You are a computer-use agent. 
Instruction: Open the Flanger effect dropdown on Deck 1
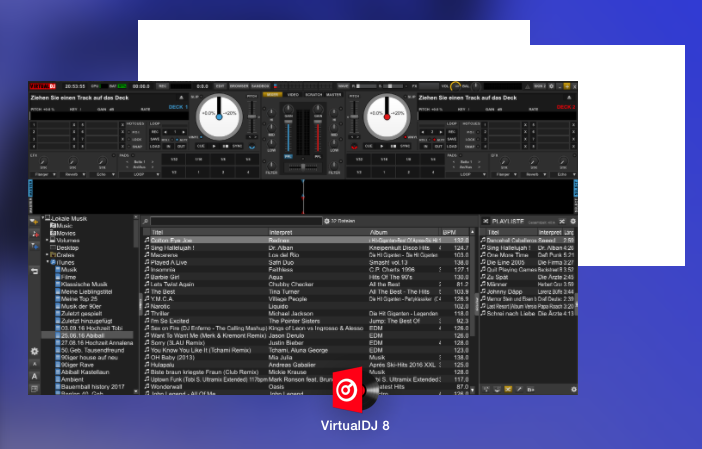(43, 175)
